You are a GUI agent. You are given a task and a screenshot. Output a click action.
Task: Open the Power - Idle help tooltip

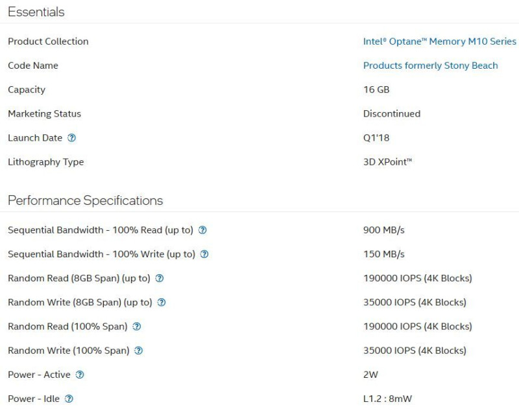pyautogui.click(x=69, y=399)
